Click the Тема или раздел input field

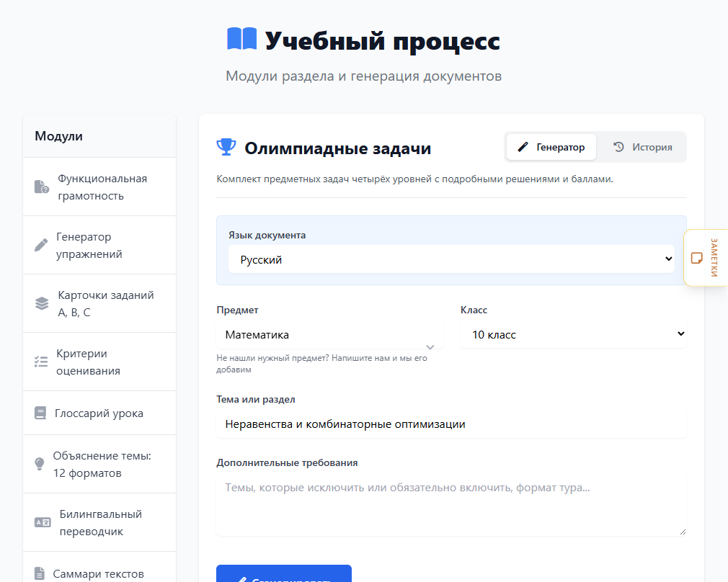[x=451, y=424]
